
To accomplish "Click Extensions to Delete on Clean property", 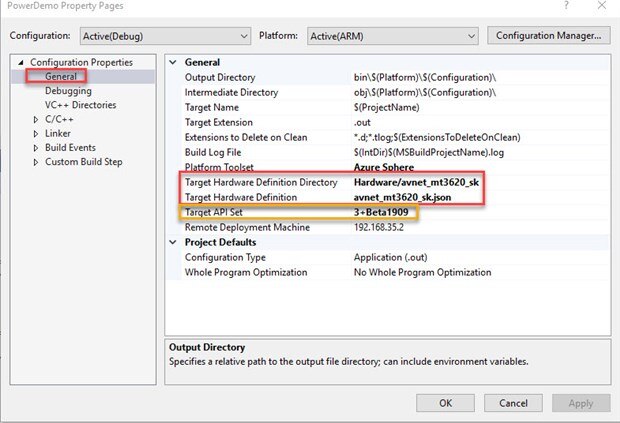I will [x=246, y=138].
